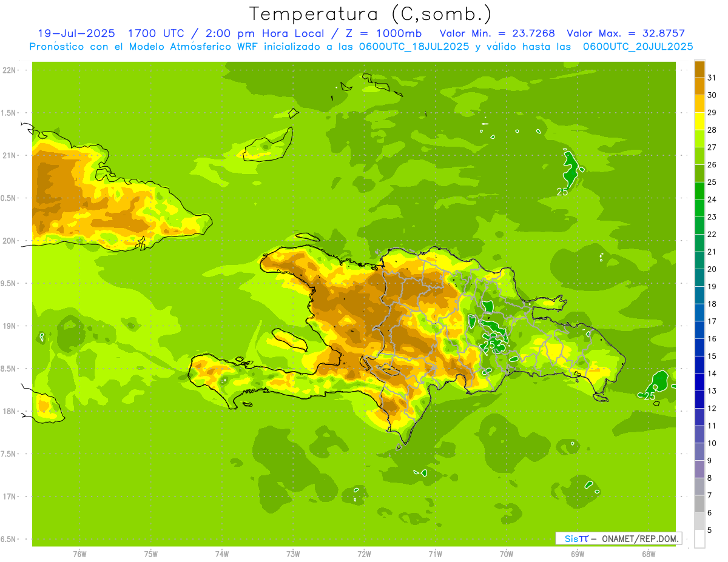The image size is (728, 562).
Task: Click the blue legend swatch between 16 and 17
Action: point(699,330)
